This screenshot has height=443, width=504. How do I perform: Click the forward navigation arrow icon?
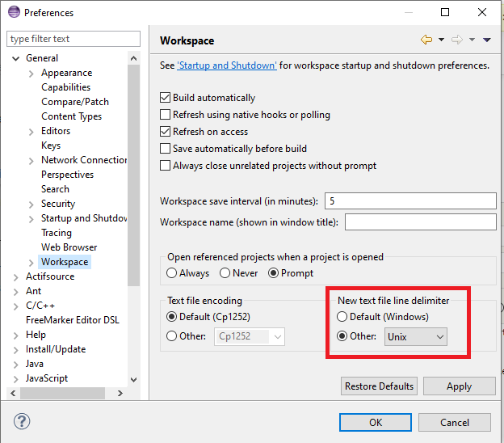pos(457,40)
